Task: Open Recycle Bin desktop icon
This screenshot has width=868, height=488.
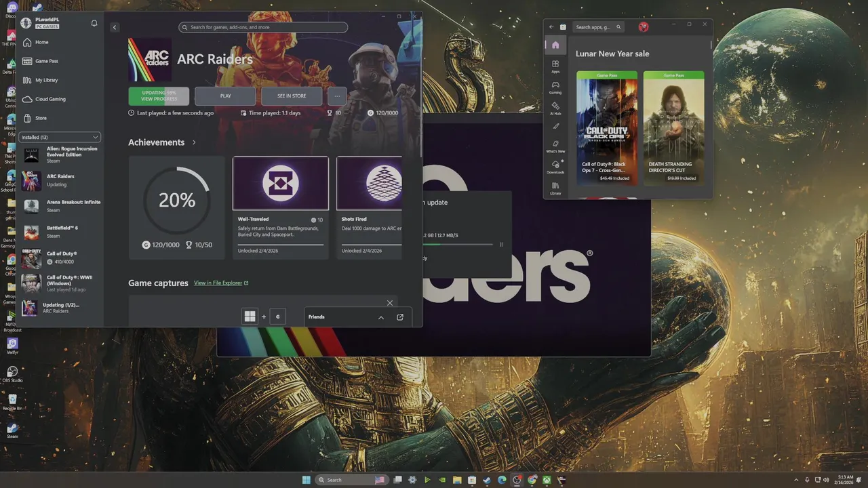Action: (12, 403)
